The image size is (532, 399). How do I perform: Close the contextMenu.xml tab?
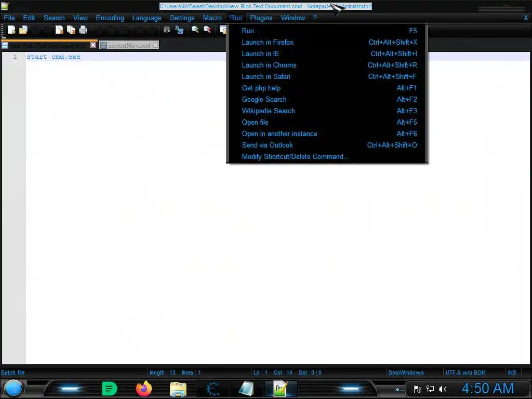tap(155, 45)
